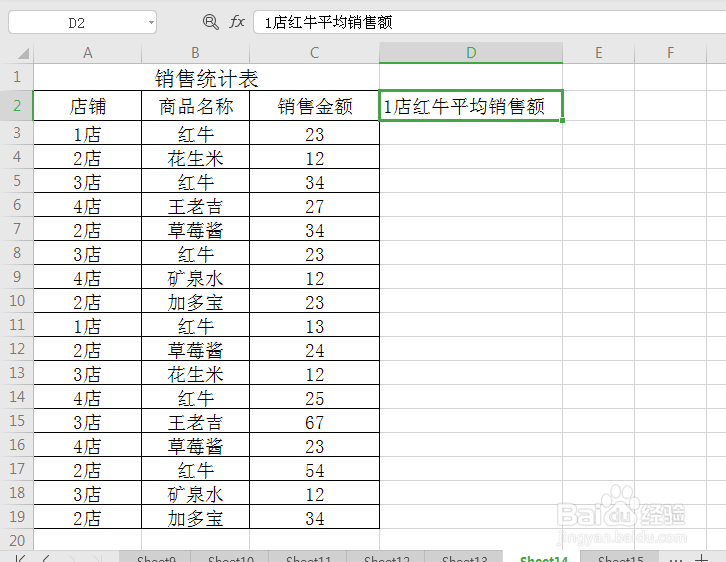Image resolution: width=726 pixels, height=562 pixels.
Task: Select cell D2 with 1店红牛平均销售额
Action: (x=471, y=106)
